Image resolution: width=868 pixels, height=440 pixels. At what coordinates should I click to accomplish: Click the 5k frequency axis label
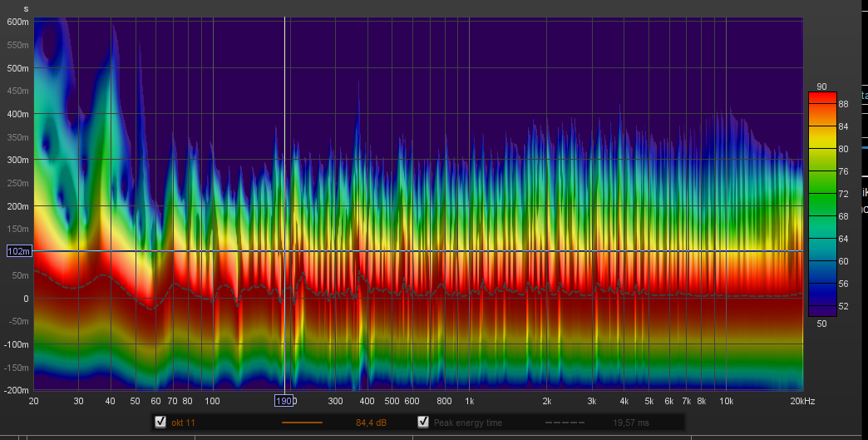(649, 401)
